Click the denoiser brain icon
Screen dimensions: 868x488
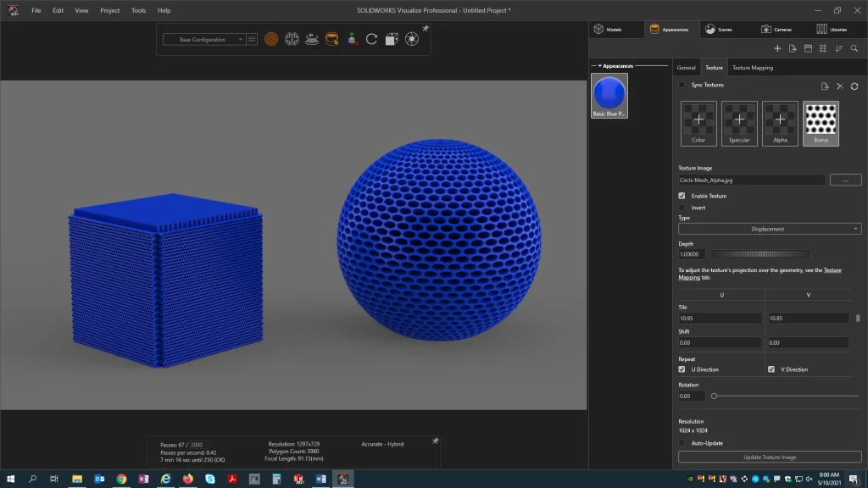pyautogui.click(x=292, y=39)
